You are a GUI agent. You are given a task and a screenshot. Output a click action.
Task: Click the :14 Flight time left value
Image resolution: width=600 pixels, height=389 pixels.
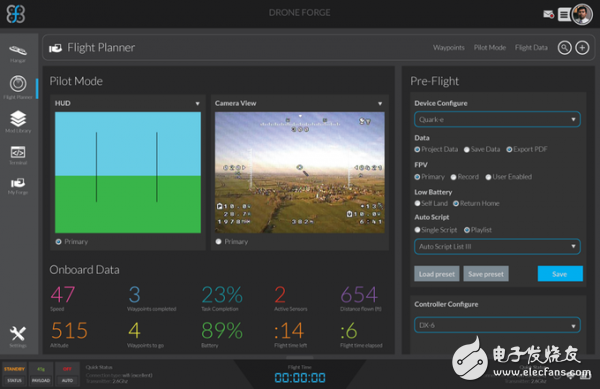289,330
